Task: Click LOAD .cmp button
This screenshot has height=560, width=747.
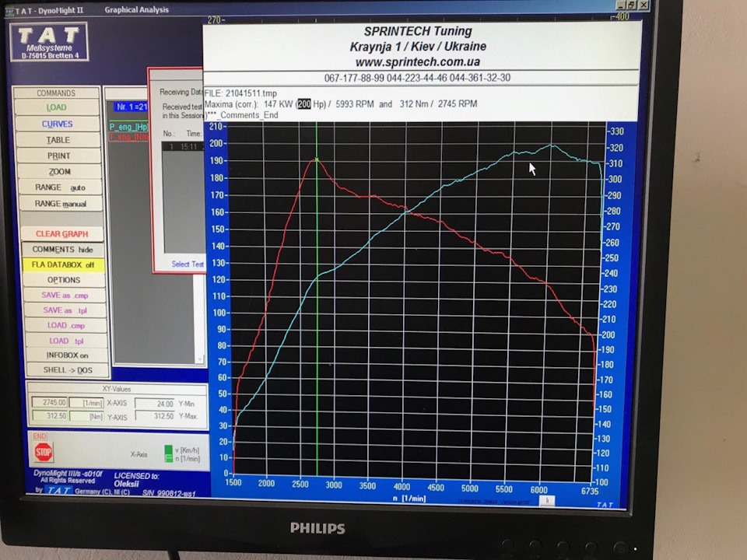Action: tap(65, 326)
